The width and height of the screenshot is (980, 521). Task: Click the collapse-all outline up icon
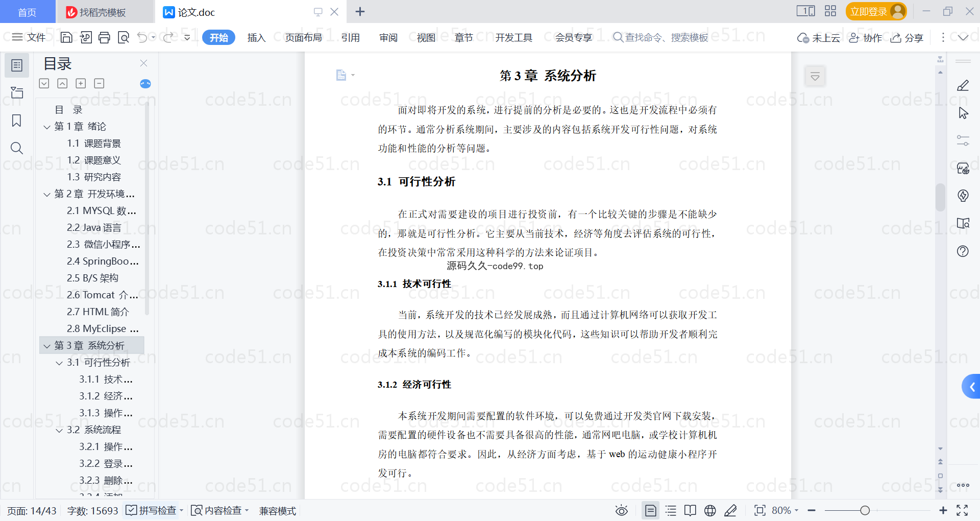pyautogui.click(x=62, y=83)
